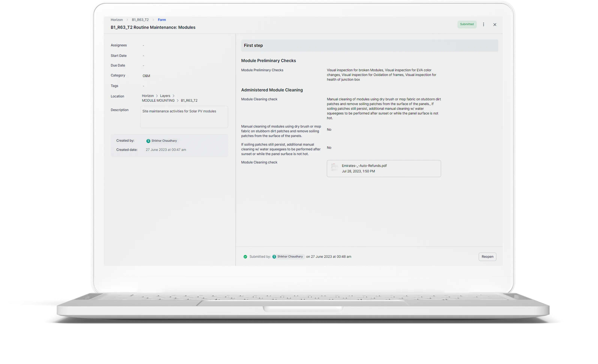Navigate to Horizon in top breadcrumb
This screenshot has height=364, width=598.
pyautogui.click(x=116, y=20)
